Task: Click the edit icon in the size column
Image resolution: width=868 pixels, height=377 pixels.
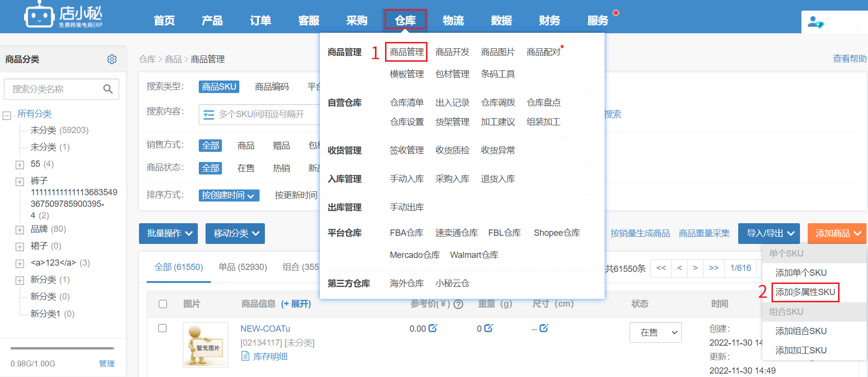Action: point(544,328)
